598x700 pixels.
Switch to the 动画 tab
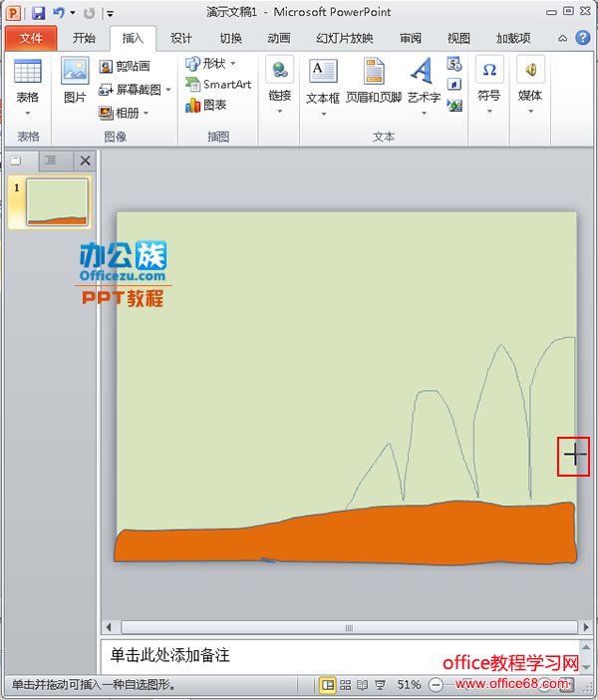(x=279, y=39)
